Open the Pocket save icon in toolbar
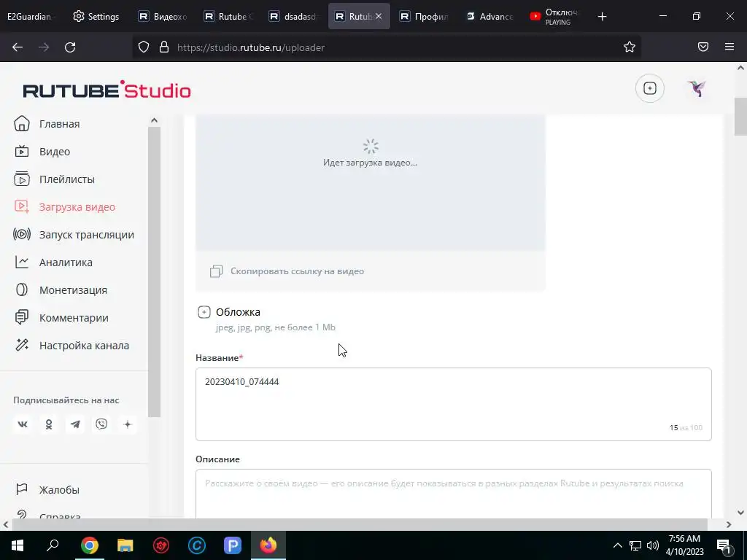The width and height of the screenshot is (747, 560). pyautogui.click(x=703, y=47)
